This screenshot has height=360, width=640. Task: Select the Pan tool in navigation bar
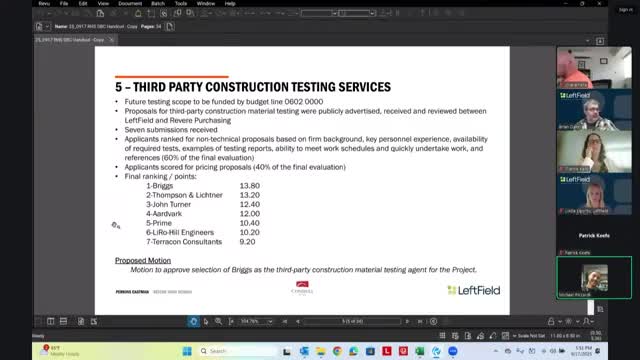point(193,322)
